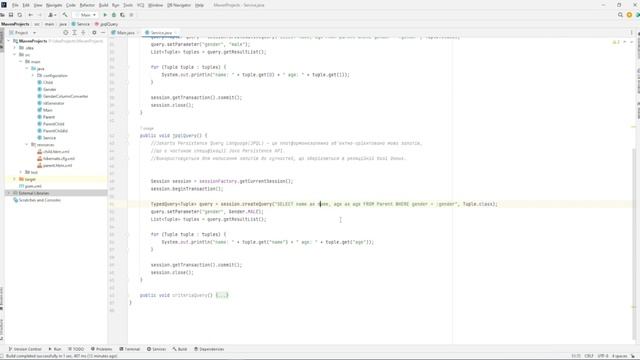640x360 pixels.
Task: Run with Coverage icon in toolbar
Action: coord(122,15)
